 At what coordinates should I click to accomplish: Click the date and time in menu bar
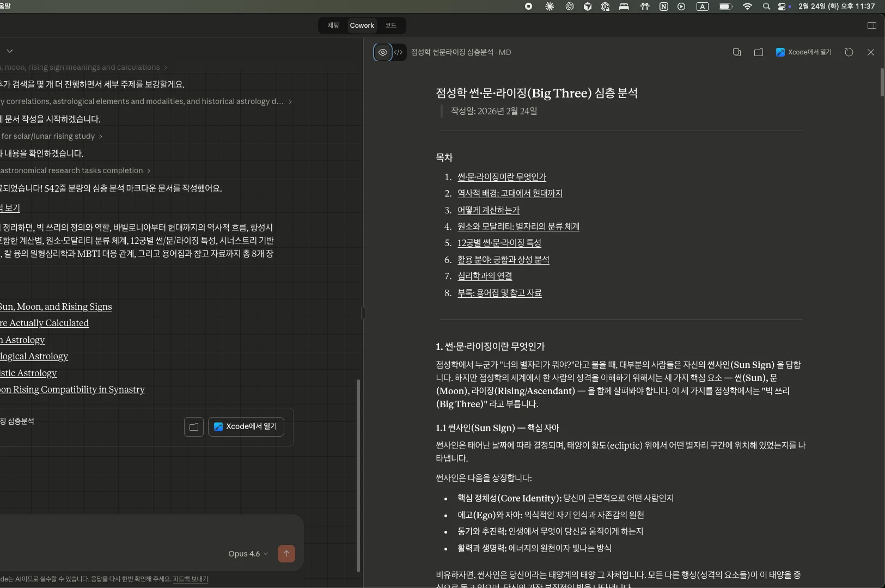(837, 7)
